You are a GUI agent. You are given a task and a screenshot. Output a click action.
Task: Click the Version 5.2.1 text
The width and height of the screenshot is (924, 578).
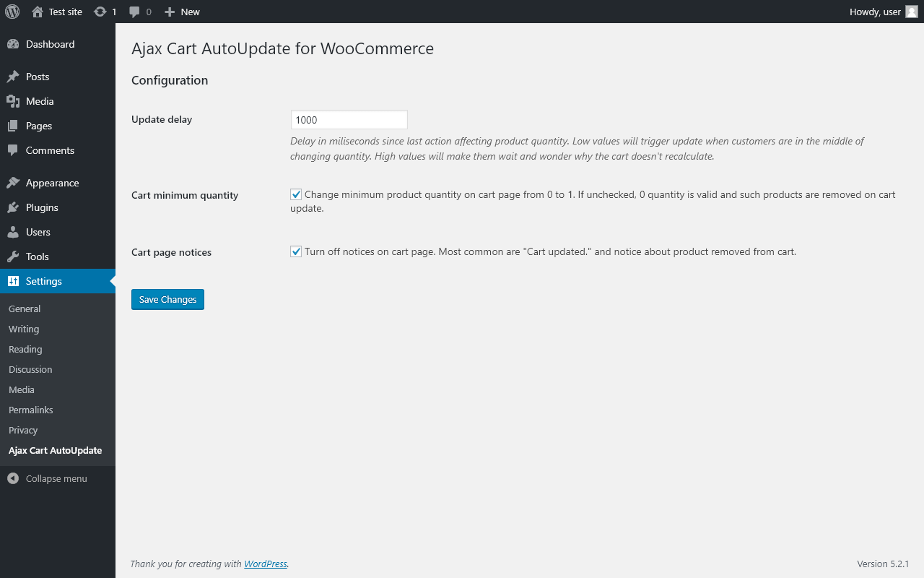[883, 564]
